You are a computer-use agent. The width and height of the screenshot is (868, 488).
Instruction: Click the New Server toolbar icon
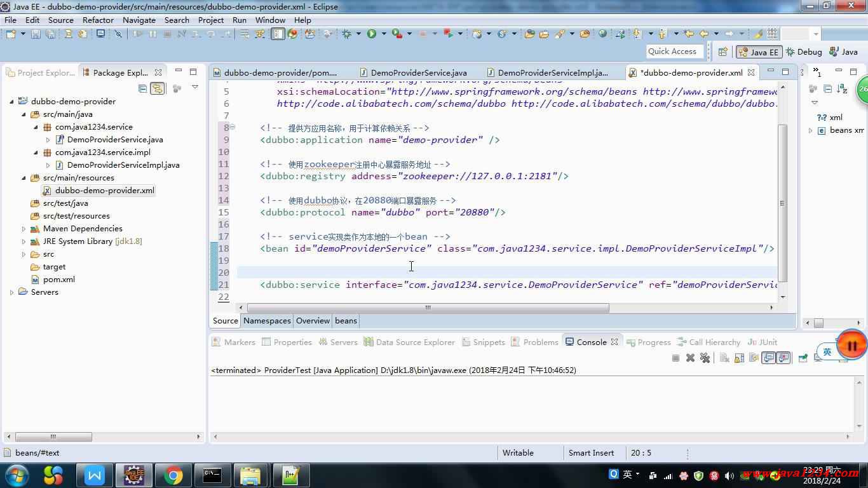pos(477,34)
